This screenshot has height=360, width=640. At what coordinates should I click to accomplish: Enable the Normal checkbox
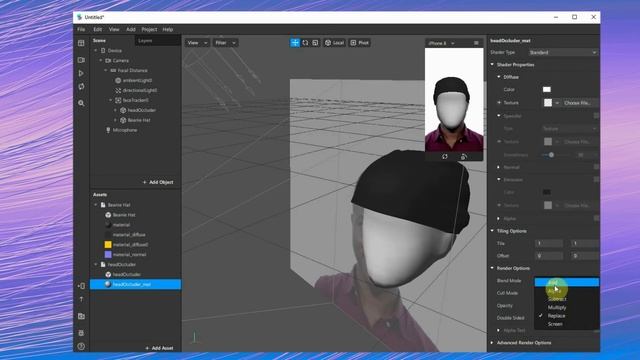coord(596,167)
